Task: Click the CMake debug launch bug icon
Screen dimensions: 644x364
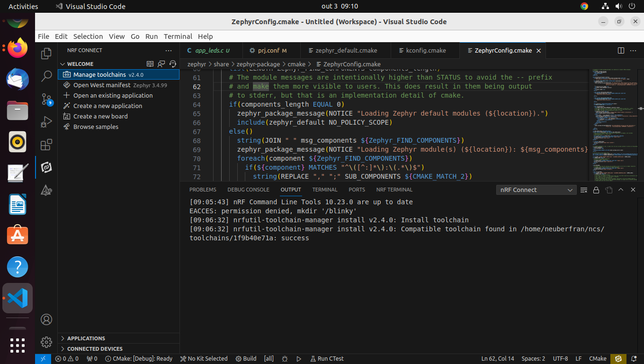Action: tap(285, 359)
